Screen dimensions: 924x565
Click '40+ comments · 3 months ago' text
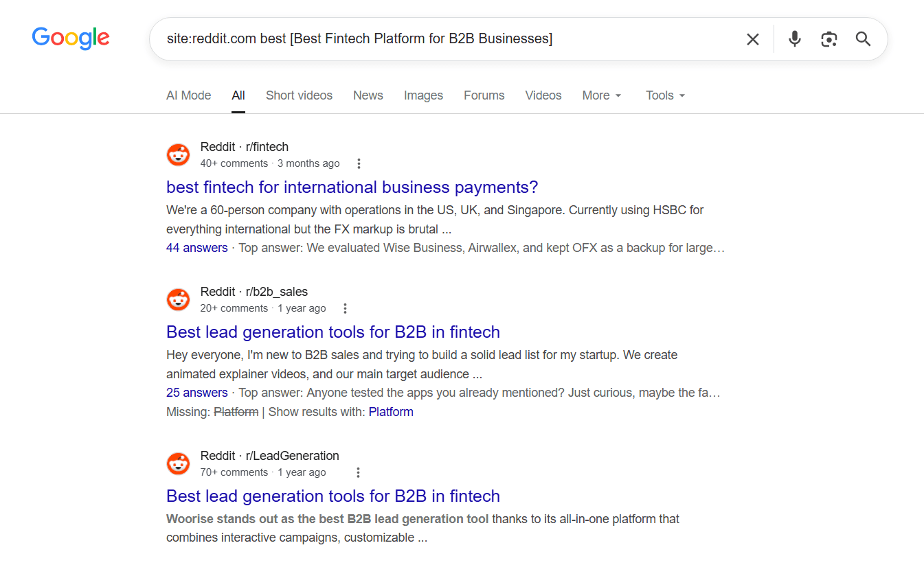click(270, 163)
